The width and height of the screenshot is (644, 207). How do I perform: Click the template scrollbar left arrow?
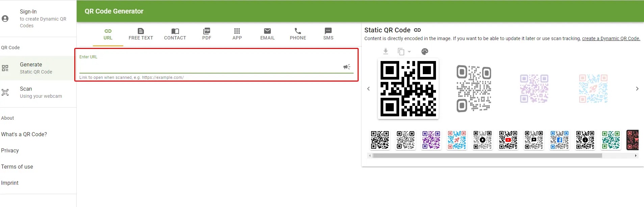point(370,155)
